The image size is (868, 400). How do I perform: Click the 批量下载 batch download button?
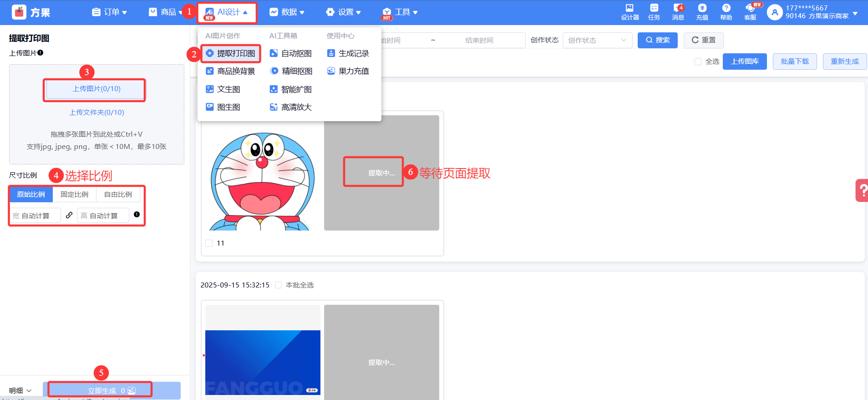[x=795, y=62]
